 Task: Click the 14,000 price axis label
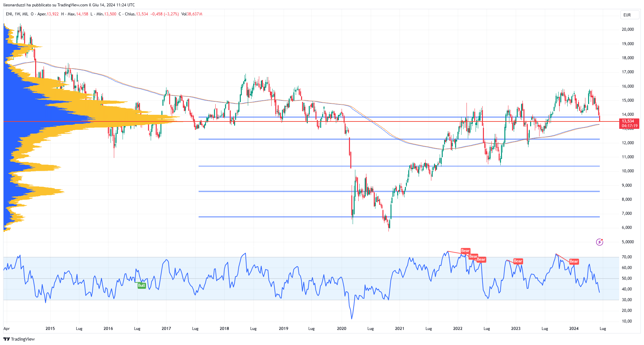point(628,114)
